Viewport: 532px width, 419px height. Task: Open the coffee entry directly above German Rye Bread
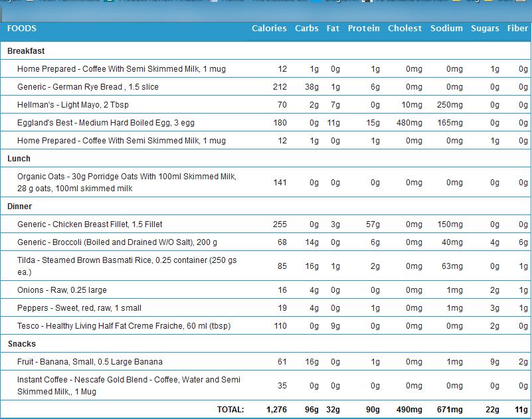point(122,69)
